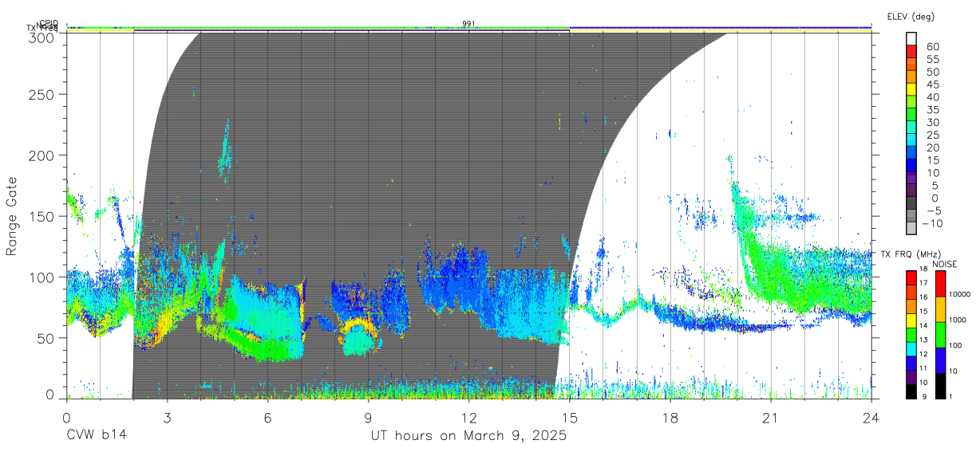Image resolution: width=980 pixels, height=452 pixels.
Task: Click the white top swatch of ELEV colorbar
Action: click(x=912, y=39)
